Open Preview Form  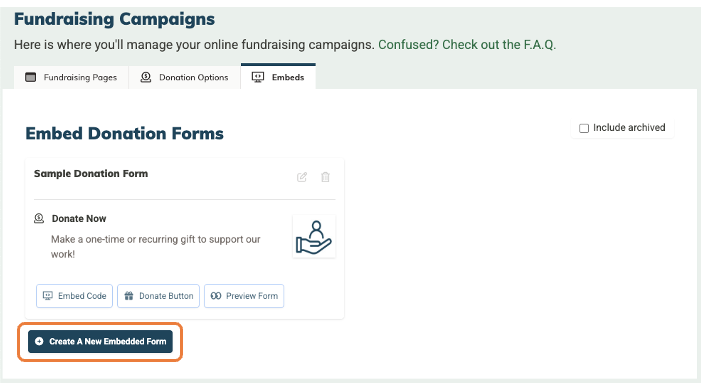point(244,296)
